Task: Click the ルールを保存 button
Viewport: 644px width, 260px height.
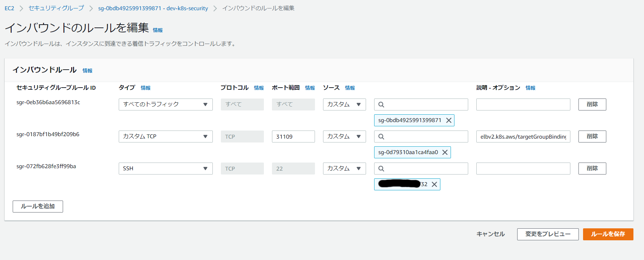Action: tap(608, 234)
